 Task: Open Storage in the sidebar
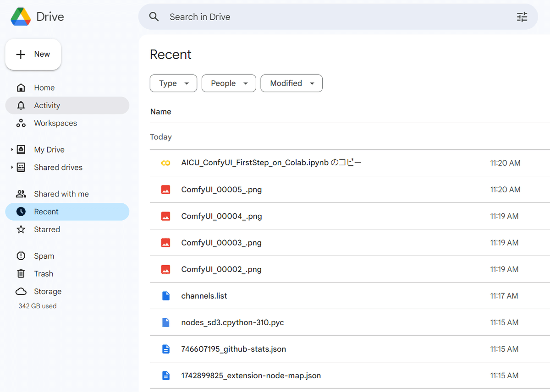point(67,291)
